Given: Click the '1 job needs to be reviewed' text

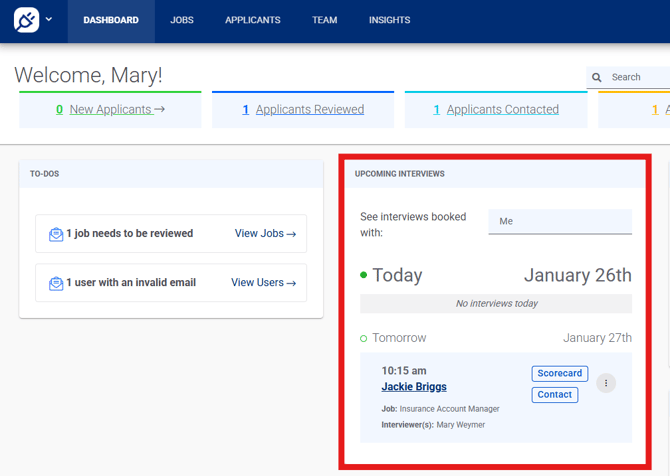Looking at the screenshot, I should point(129,233).
